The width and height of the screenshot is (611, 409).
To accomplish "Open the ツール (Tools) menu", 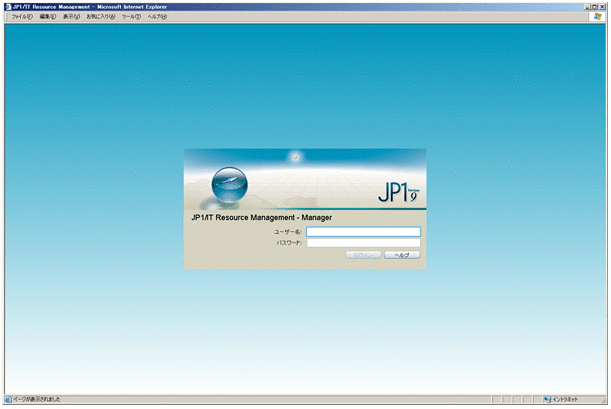I will click(131, 17).
